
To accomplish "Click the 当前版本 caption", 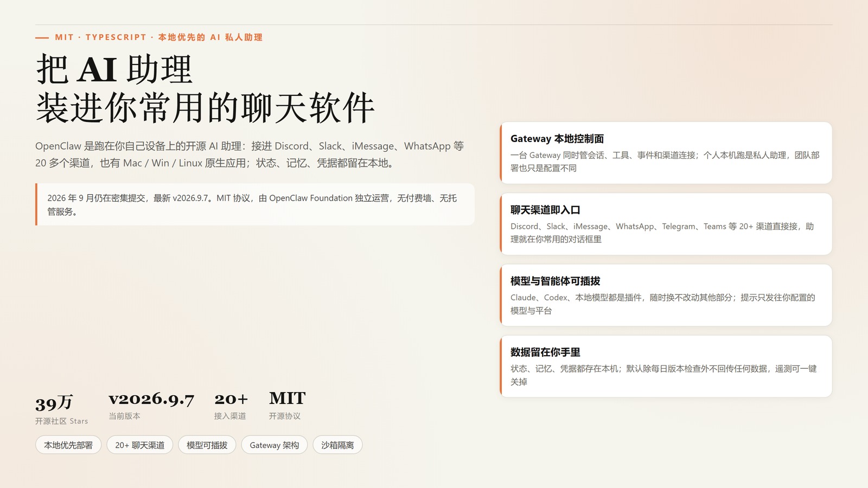I will pos(124,416).
